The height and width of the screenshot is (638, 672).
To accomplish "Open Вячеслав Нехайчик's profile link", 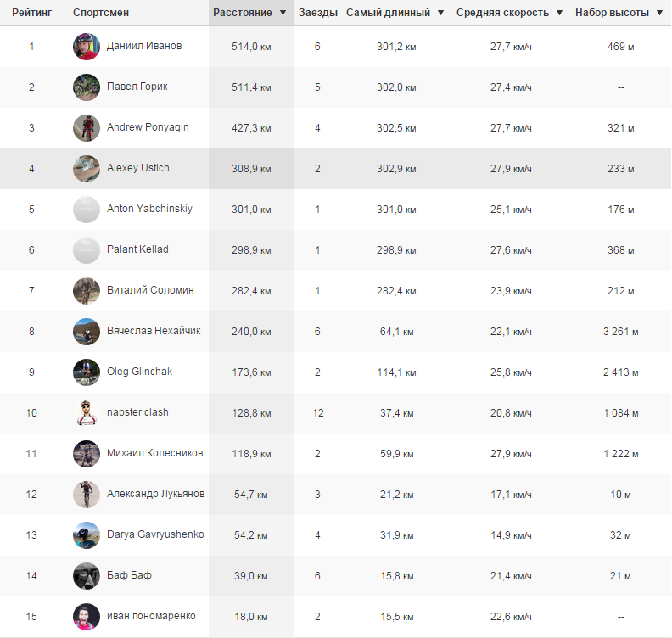I will coord(154,331).
